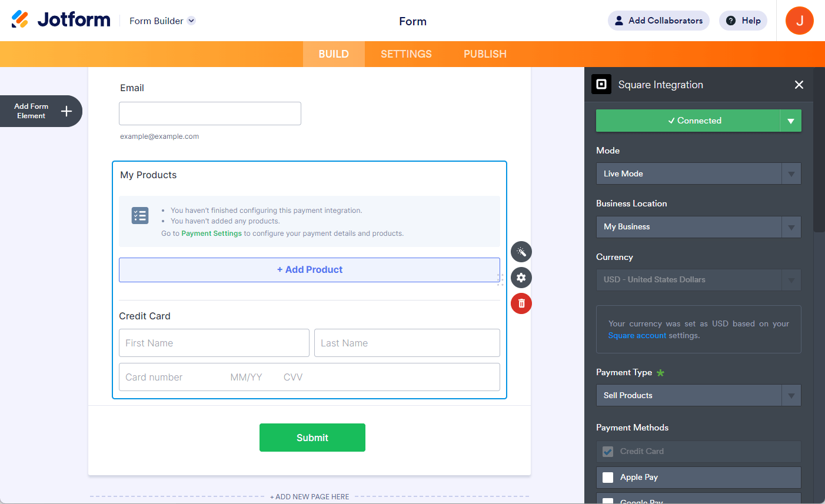Click the My Products heading
This screenshot has width=825, height=504.
point(148,175)
